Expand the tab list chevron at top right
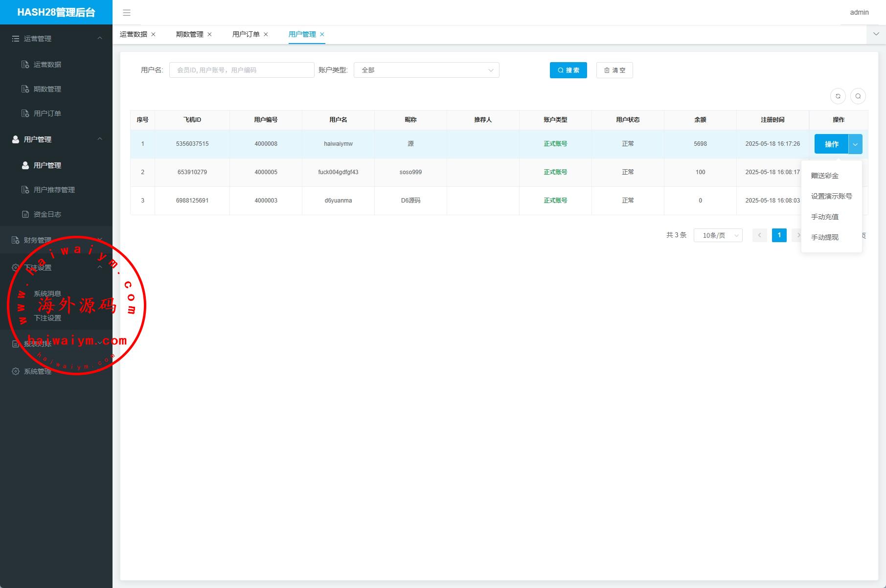886x588 pixels. click(876, 34)
